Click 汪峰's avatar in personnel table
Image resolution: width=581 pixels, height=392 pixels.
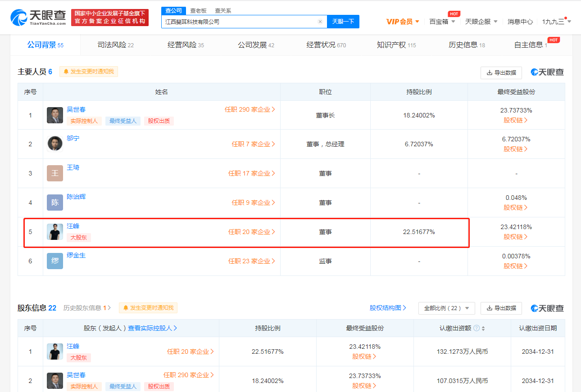pyautogui.click(x=55, y=232)
